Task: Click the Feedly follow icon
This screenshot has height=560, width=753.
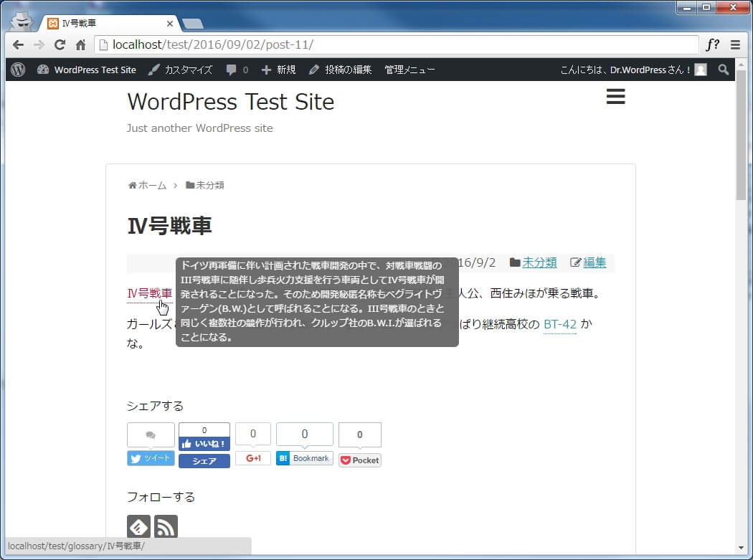Action: [x=138, y=527]
